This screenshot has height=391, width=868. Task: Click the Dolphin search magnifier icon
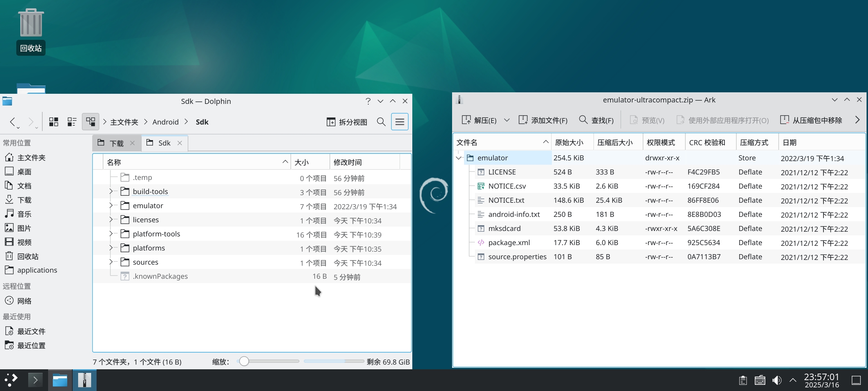point(381,122)
